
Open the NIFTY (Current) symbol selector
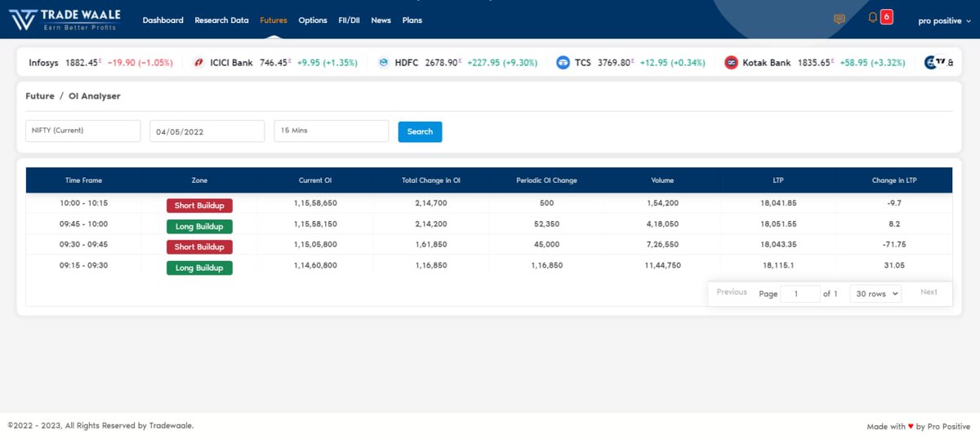(83, 131)
